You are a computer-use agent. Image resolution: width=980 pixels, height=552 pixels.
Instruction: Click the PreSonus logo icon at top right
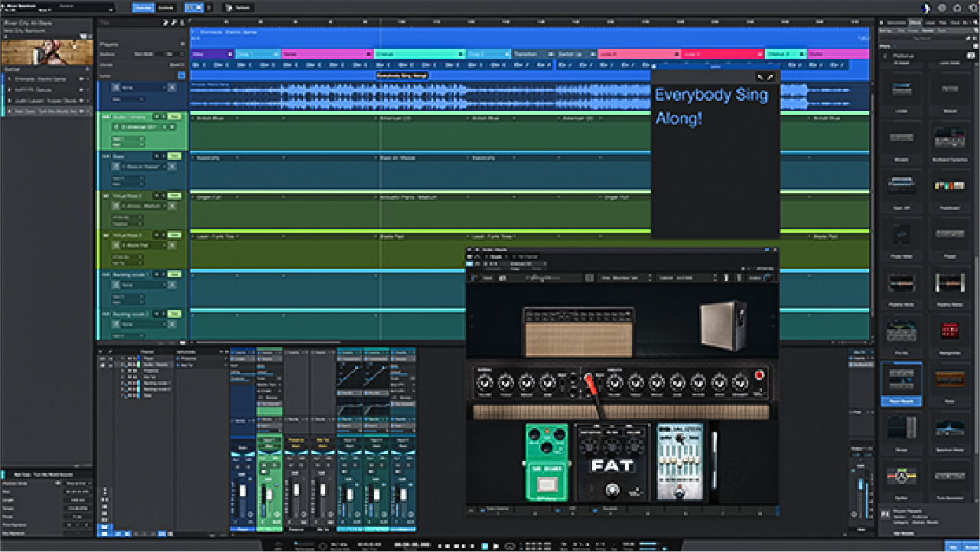point(927,8)
